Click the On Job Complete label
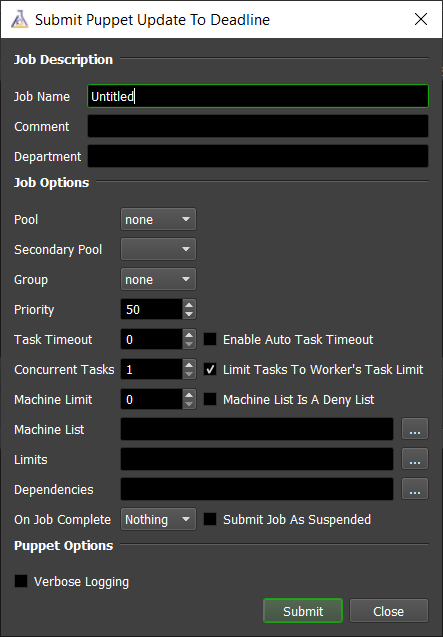443x637 pixels. [x=62, y=520]
